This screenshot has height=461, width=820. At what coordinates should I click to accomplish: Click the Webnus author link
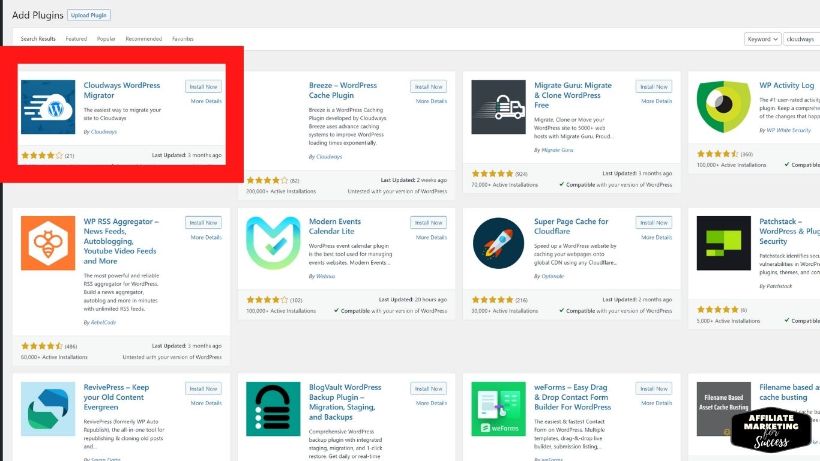(x=325, y=276)
